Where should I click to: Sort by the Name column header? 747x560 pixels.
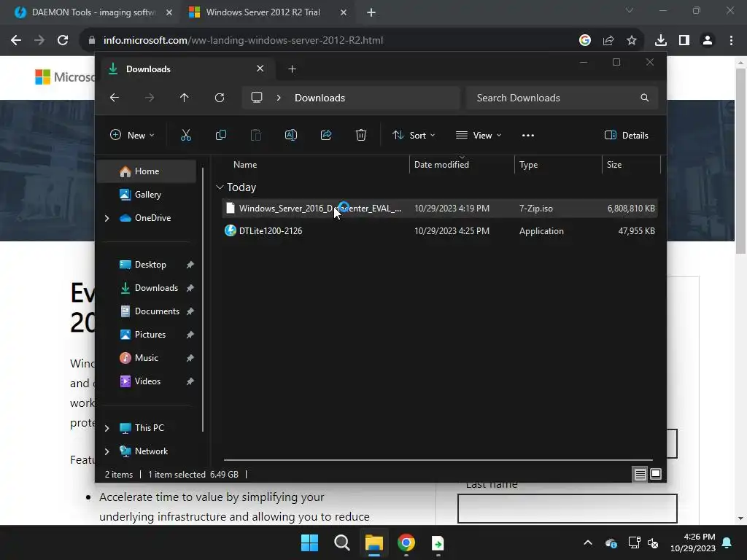click(x=245, y=165)
